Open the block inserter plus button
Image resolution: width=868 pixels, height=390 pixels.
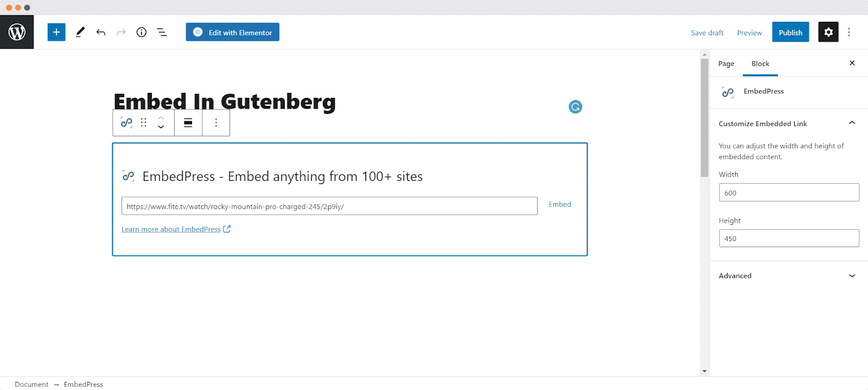[56, 32]
